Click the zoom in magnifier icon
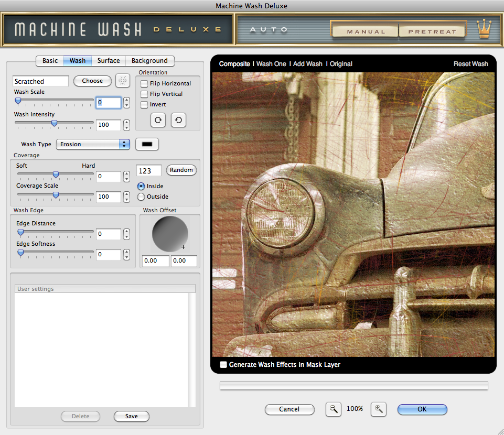 [x=379, y=409]
